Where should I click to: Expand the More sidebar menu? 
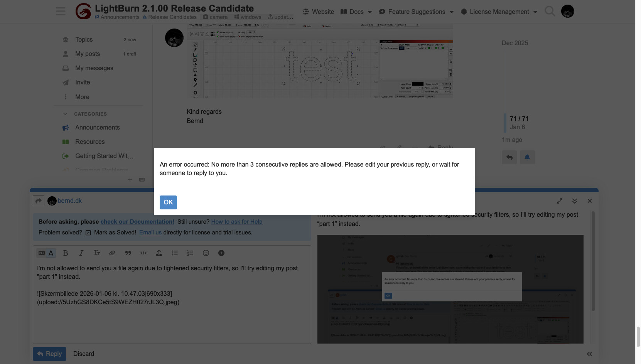[82, 97]
